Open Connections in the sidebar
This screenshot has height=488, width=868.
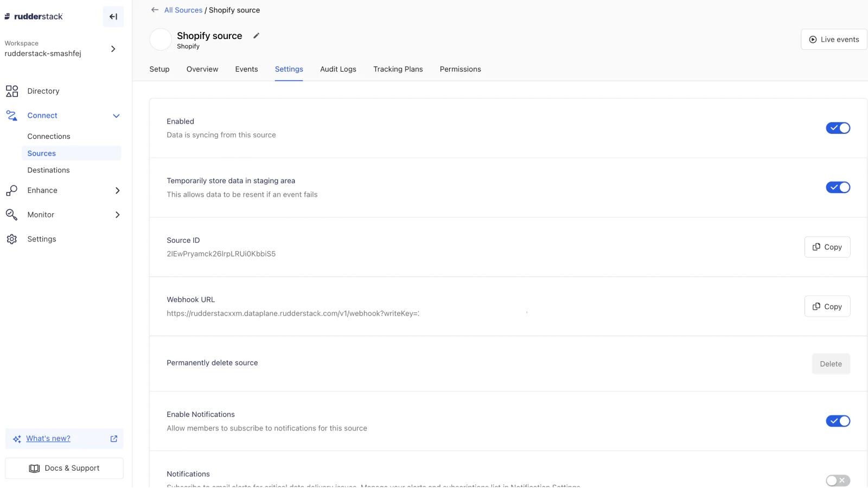49,137
